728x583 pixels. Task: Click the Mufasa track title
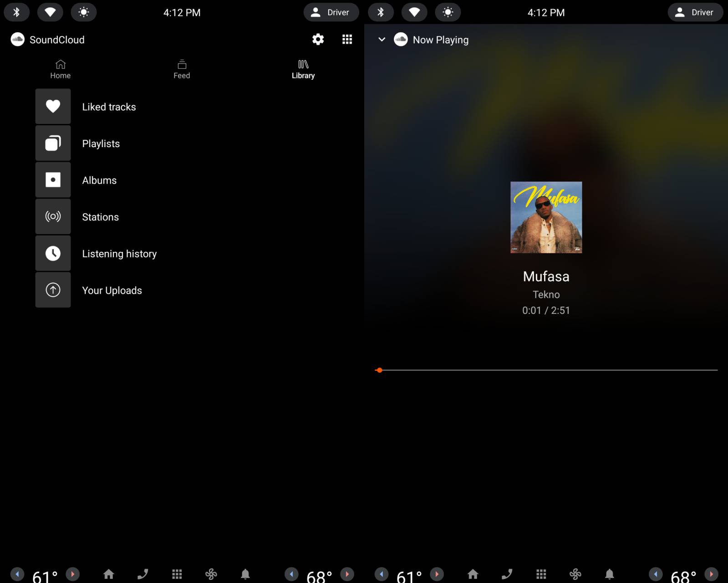(546, 276)
